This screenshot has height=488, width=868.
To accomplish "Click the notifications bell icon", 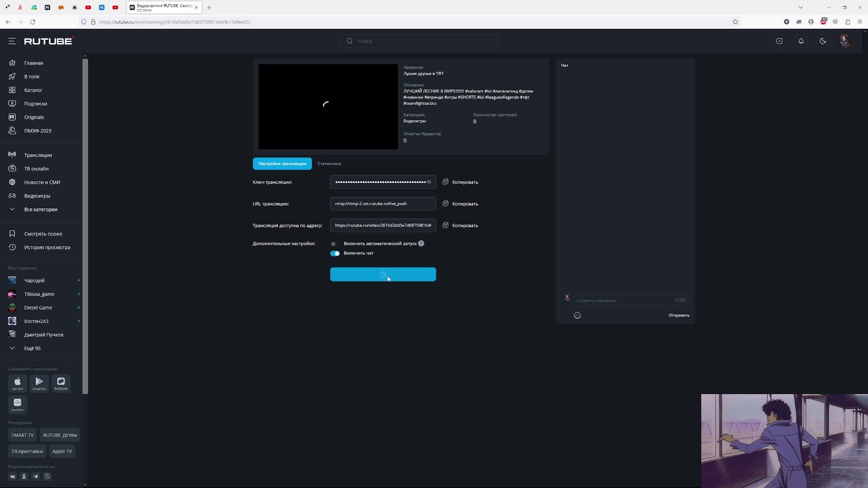I will (x=801, y=41).
